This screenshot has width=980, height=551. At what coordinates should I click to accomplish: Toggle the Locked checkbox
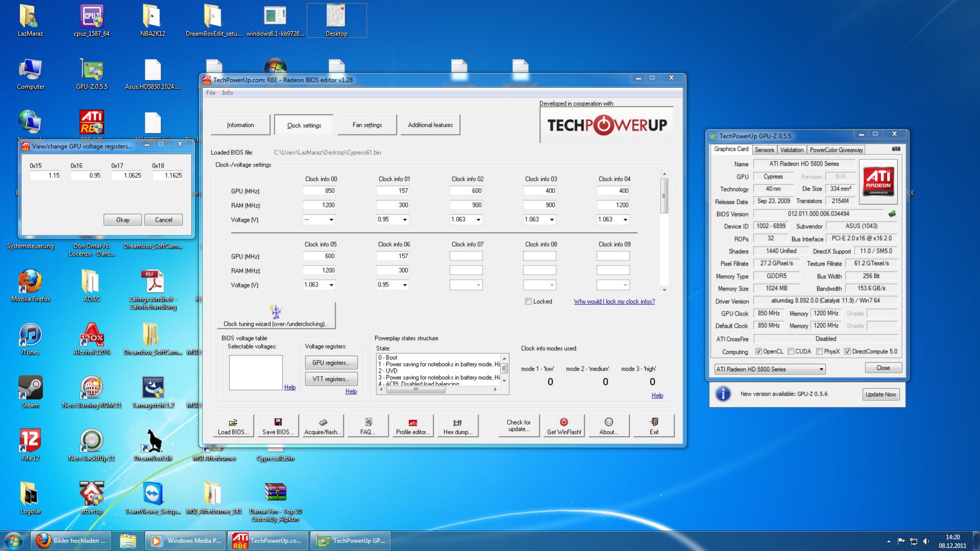point(529,301)
